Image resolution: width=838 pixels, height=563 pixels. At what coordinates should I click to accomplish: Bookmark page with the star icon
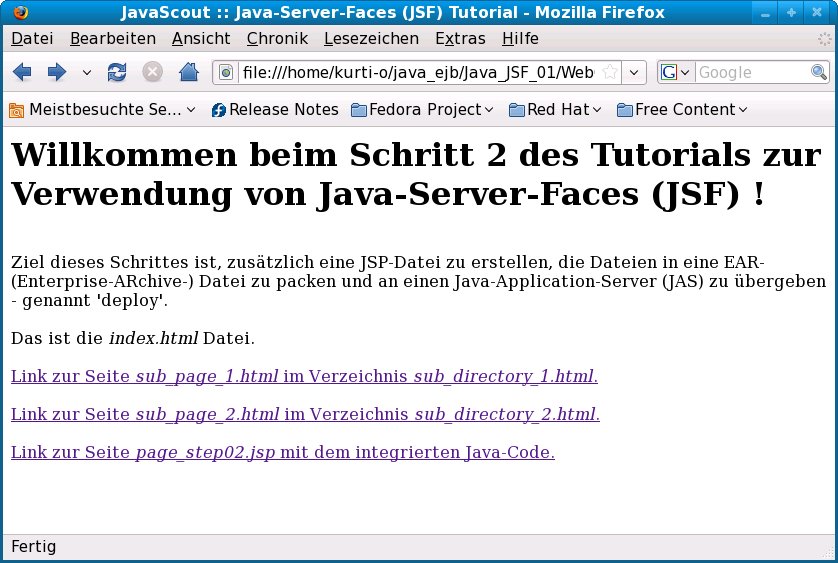[609, 72]
